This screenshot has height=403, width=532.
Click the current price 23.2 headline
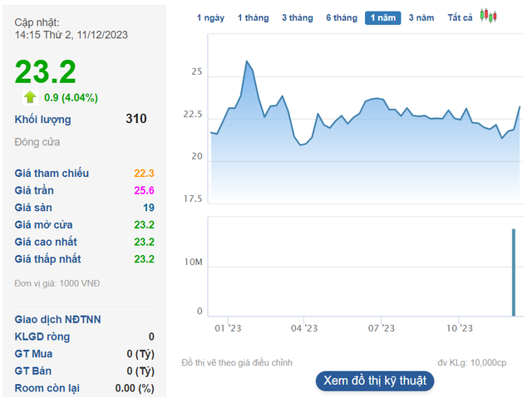[x=46, y=71]
